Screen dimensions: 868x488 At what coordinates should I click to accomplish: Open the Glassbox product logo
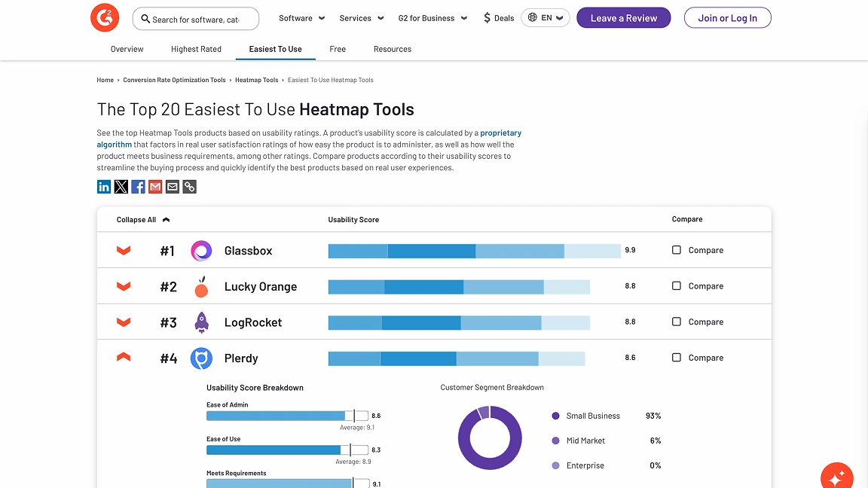point(201,251)
